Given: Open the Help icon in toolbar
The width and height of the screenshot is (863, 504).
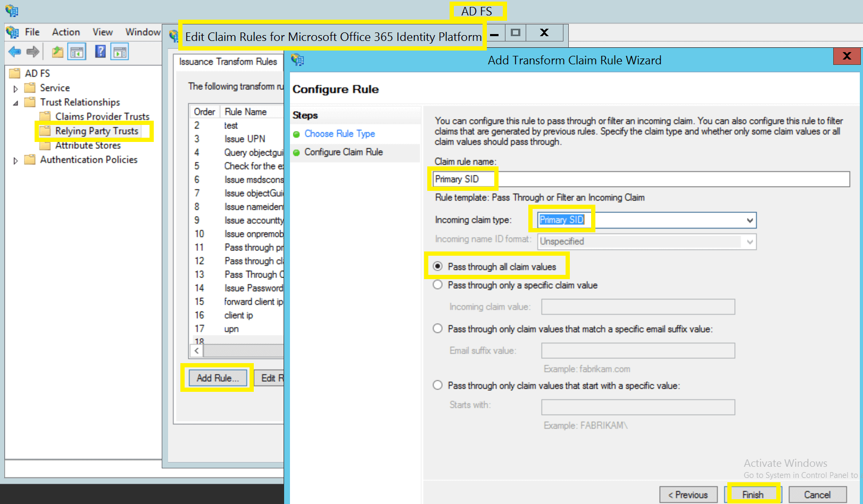Looking at the screenshot, I should pyautogui.click(x=100, y=52).
